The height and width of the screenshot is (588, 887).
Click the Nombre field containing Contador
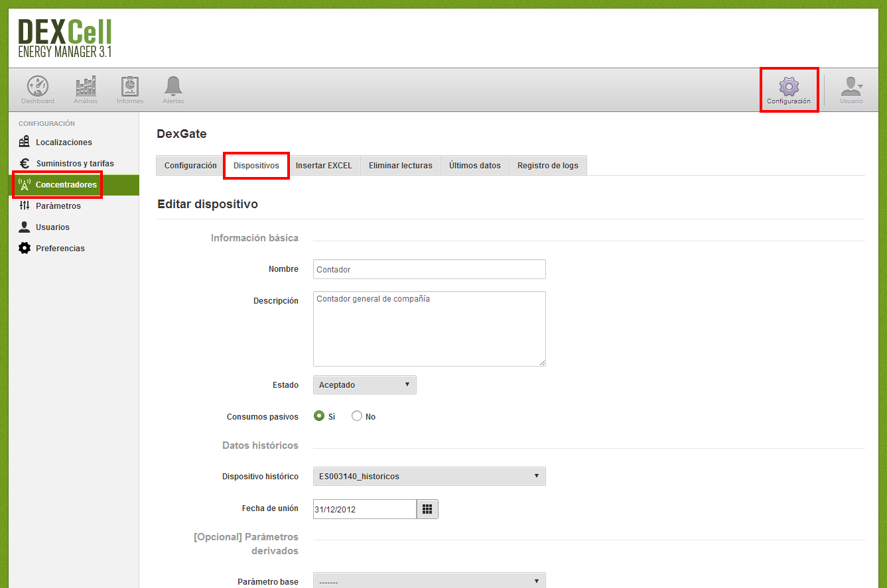coord(429,269)
